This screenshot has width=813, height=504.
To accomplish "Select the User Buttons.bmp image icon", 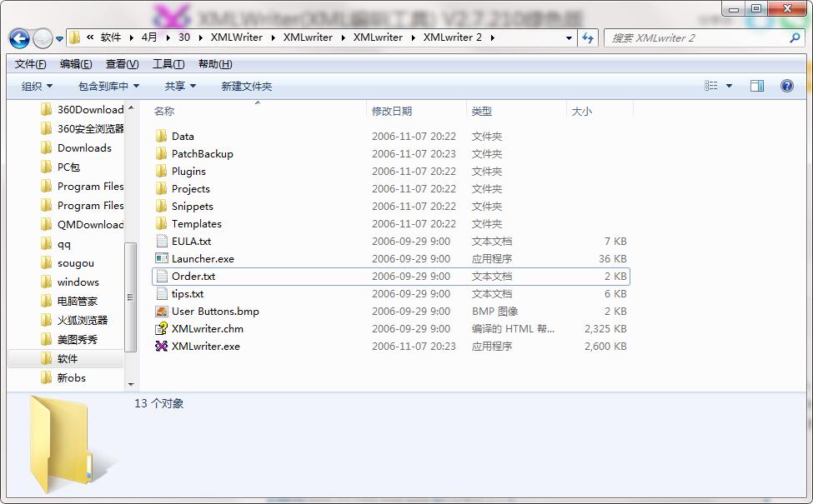I will click(x=162, y=312).
